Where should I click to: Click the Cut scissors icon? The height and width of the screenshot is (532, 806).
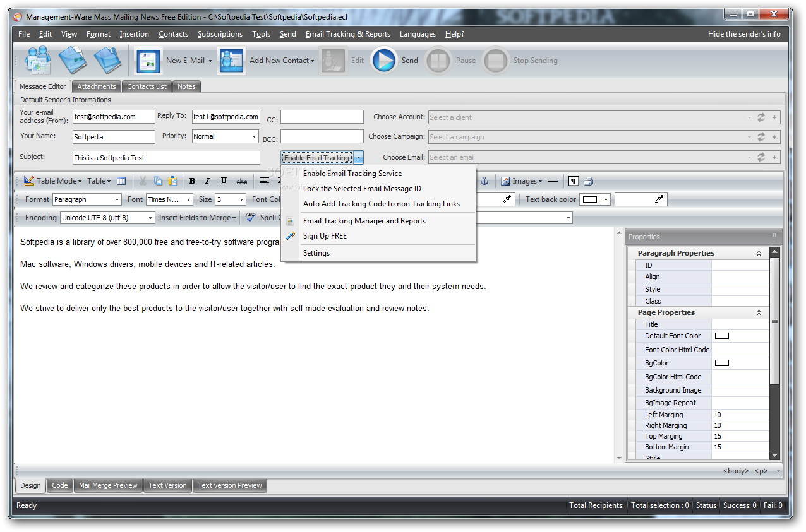(143, 181)
